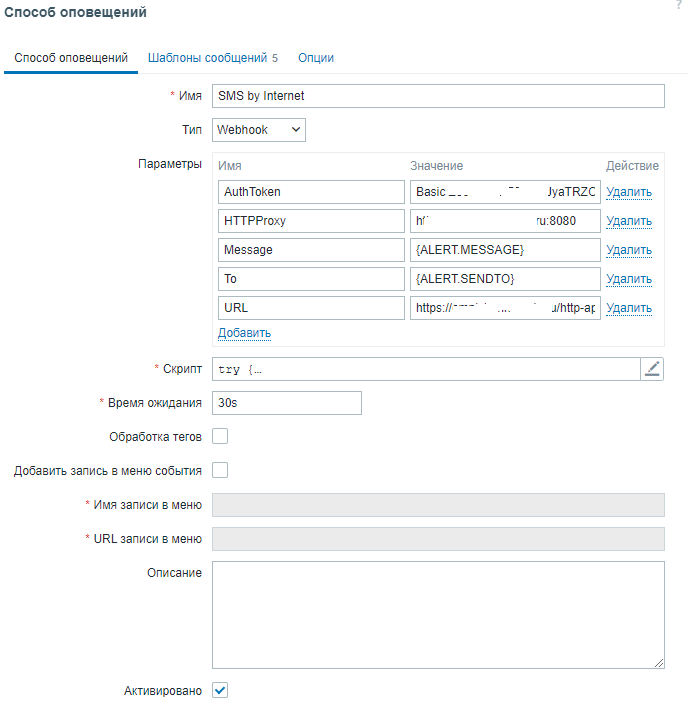
Task: Click the Добавить link to add parameter
Action: [244, 332]
